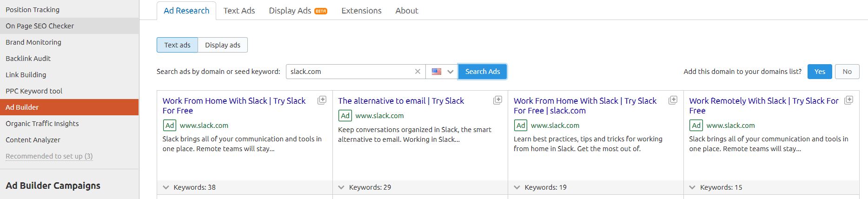Switch to the Ad Research tab
This screenshot has height=199, width=868.
186,11
